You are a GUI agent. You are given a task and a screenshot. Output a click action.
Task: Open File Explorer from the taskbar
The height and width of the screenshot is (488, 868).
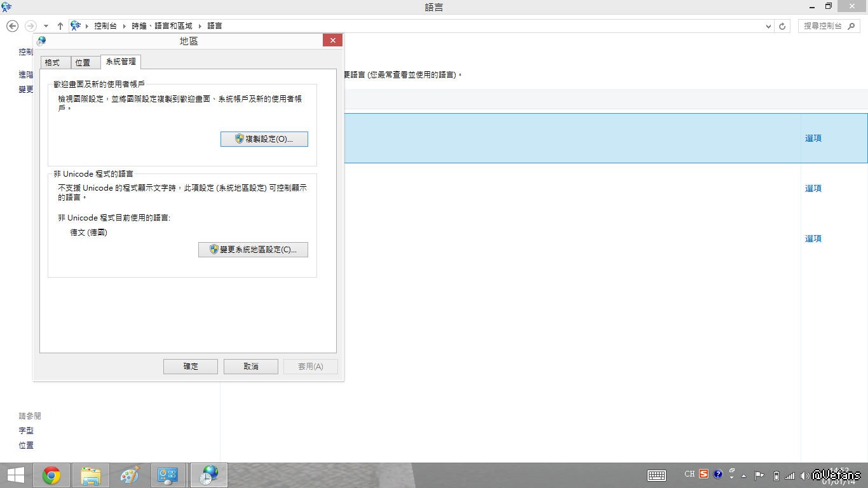91,475
